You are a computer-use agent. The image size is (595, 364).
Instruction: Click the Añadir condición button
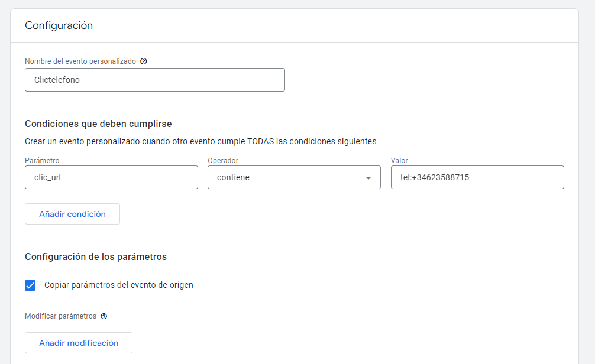click(73, 214)
